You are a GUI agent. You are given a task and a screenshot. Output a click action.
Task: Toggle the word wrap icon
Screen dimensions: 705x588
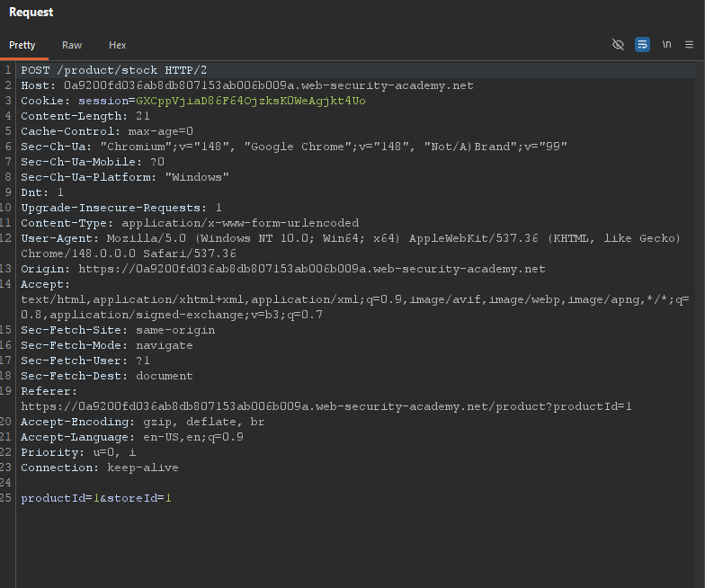pos(642,45)
